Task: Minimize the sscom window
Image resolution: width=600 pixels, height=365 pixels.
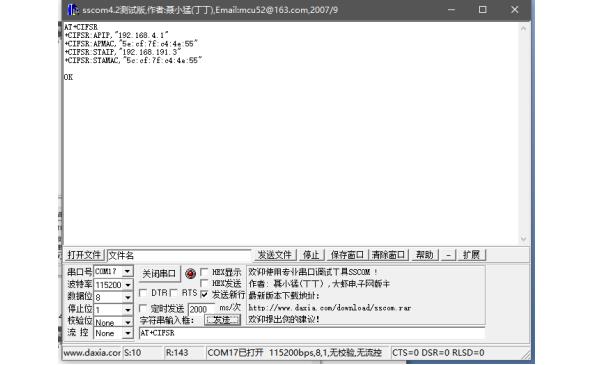Action: pyautogui.click(x=452, y=10)
